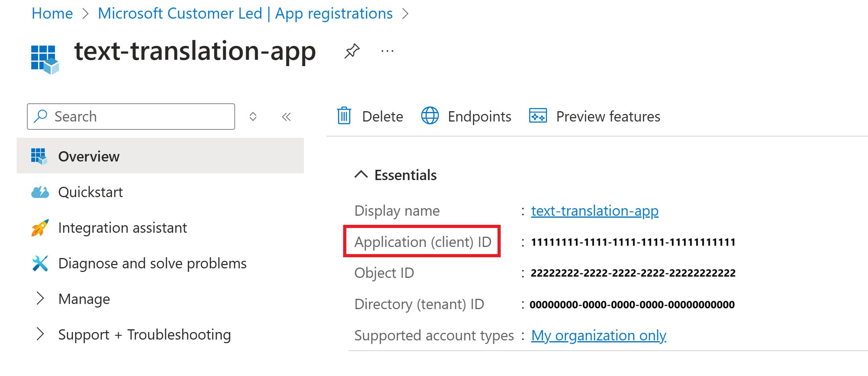868x376 pixels.
Task: Click the magnifier icon in Search box
Action: (x=40, y=116)
